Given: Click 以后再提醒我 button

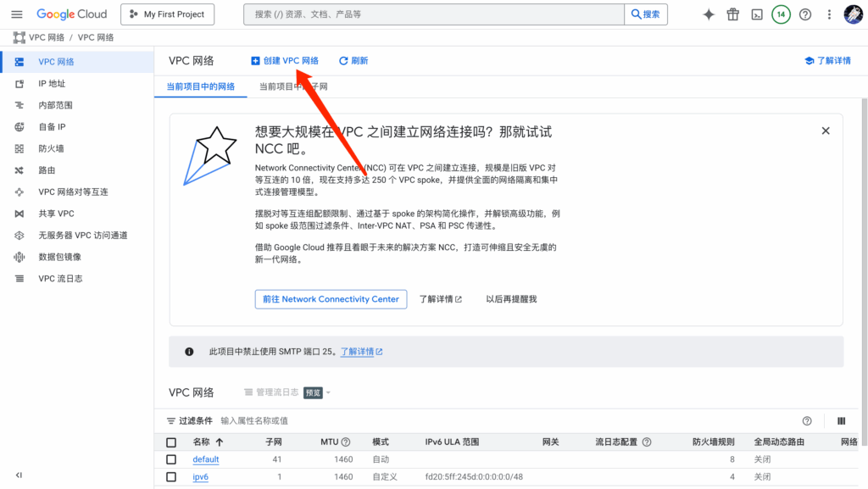Looking at the screenshot, I should (x=511, y=299).
